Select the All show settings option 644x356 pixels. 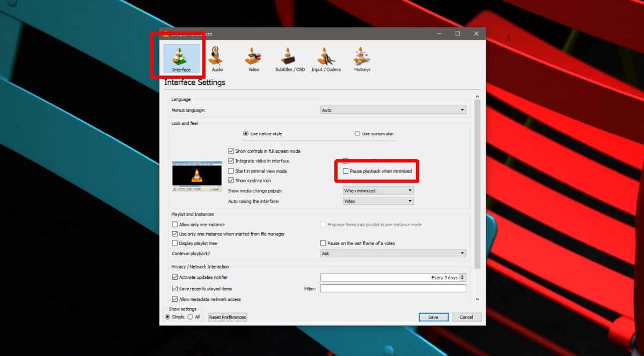pyautogui.click(x=194, y=317)
